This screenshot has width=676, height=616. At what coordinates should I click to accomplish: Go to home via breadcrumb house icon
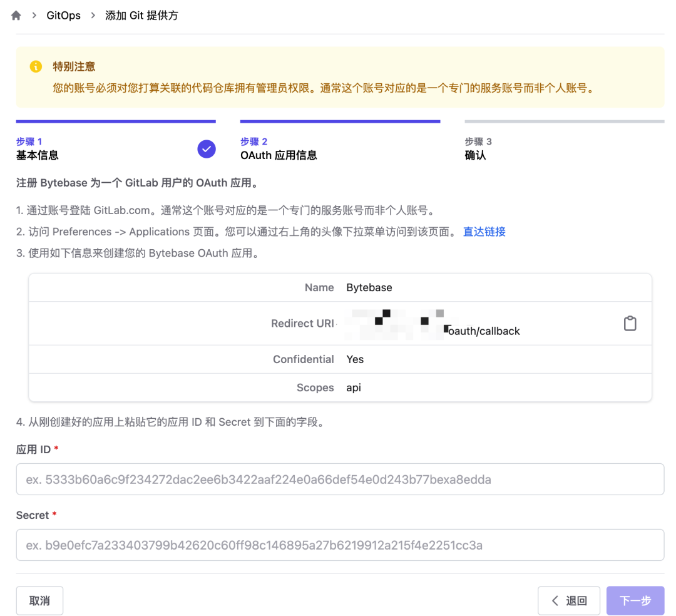tap(16, 16)
